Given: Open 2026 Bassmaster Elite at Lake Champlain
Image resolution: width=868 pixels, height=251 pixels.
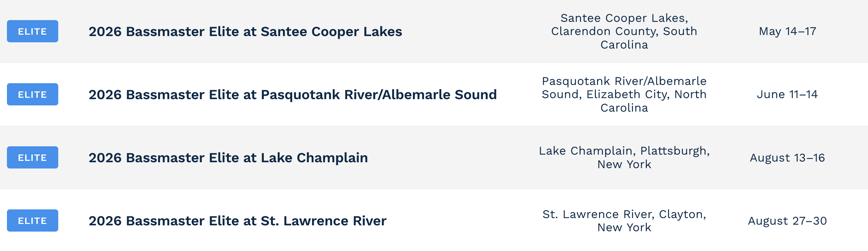Looking at the screenshot, I should (x=228, y=158).
